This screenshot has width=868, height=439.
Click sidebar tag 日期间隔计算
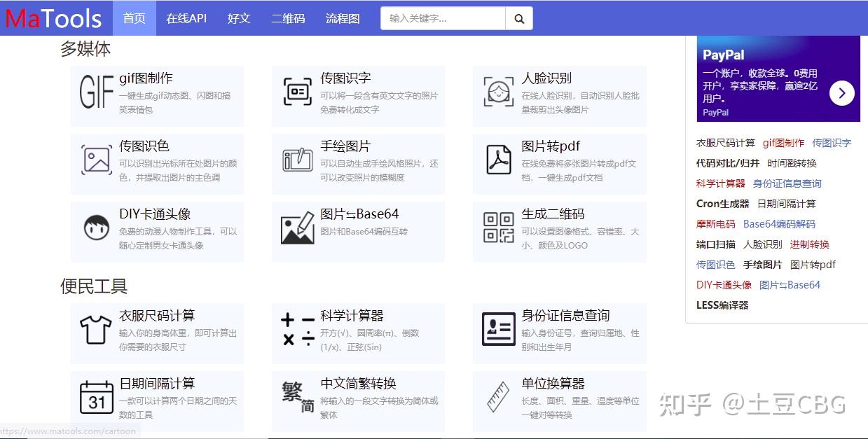point(787,204)
